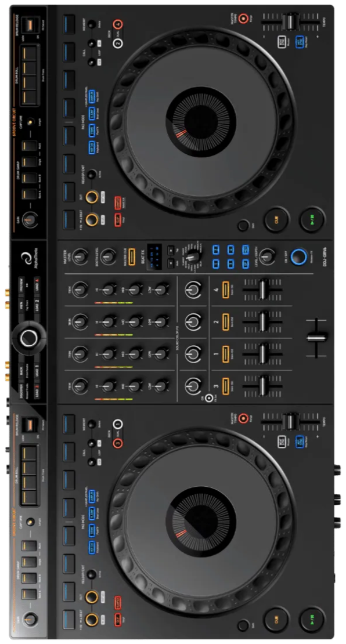The width and height of the screenshot is (346, 644).
Task: Turn on the Beat FX ON/OFF button
Action: tap(299, 256)
